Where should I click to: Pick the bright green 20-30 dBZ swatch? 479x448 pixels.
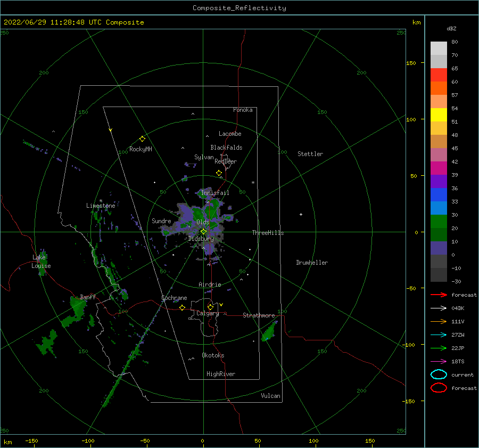click(x=439, y=221)
